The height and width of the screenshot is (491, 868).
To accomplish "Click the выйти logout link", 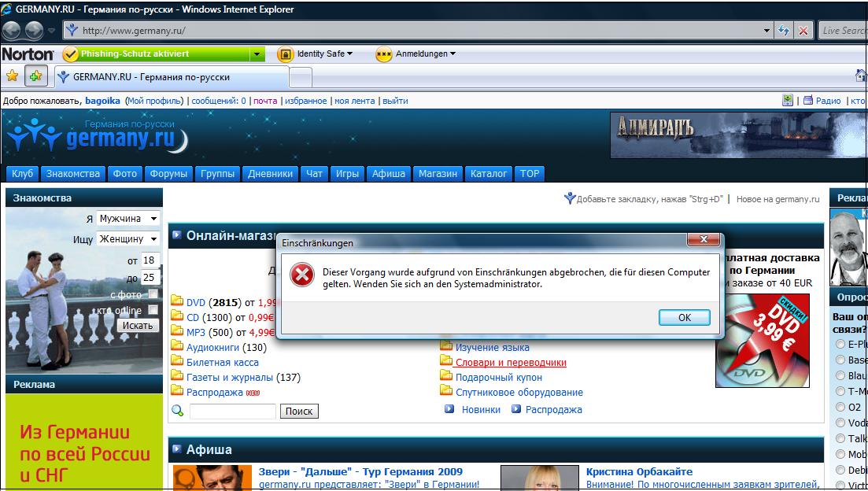I will click(395, 101).
